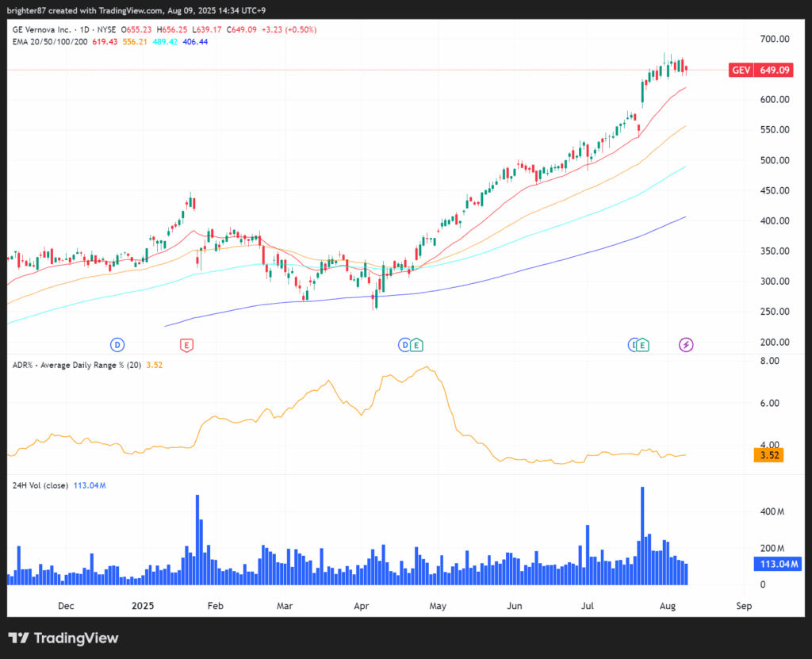Click the red EMA value 619.43
Image resolution: width=812 pixels, height=659 pixels.
tap(105, 42)
